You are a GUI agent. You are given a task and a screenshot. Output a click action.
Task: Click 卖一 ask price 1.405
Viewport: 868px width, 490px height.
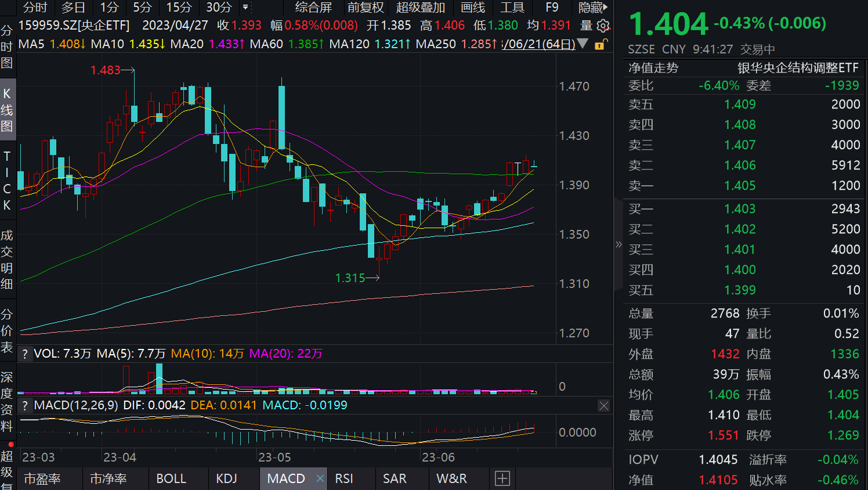[x=740, y=186]
